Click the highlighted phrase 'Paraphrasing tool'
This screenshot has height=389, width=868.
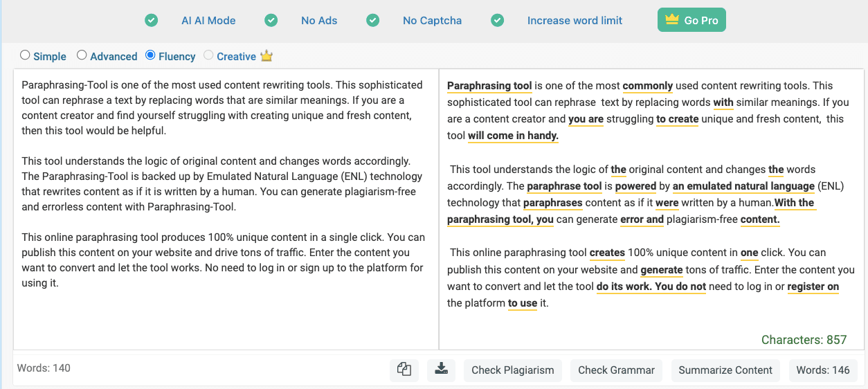pyautogui.click(x=489, y=86)
